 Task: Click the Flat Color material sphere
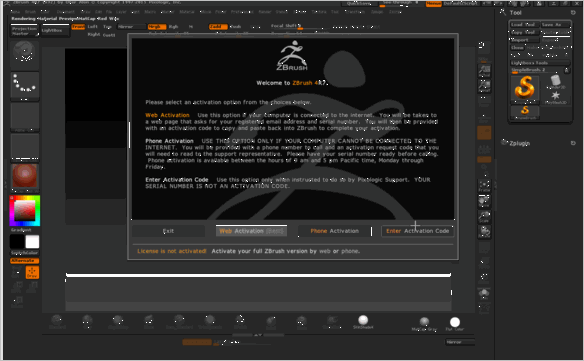pyautogui.click(x=455, y=323)
